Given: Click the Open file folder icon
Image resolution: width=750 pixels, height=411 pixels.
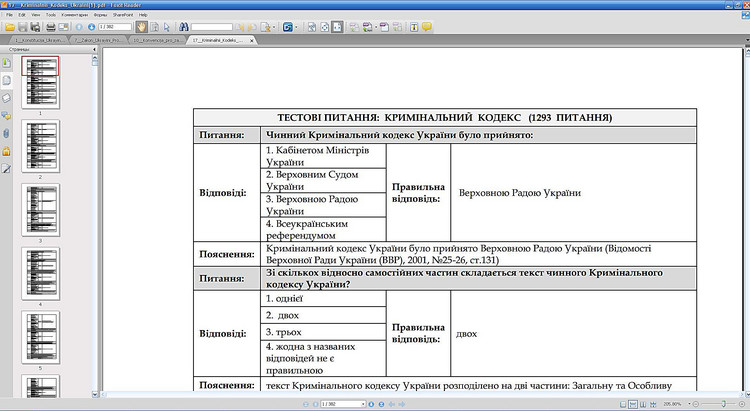Looking at the screenshot, I should click(x=10, y=27).
